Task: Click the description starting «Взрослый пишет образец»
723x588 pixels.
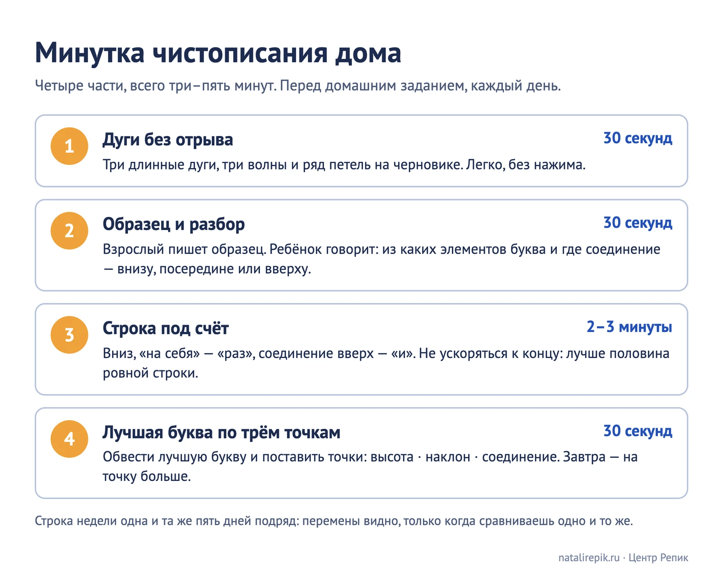Action: click(381, 259)
